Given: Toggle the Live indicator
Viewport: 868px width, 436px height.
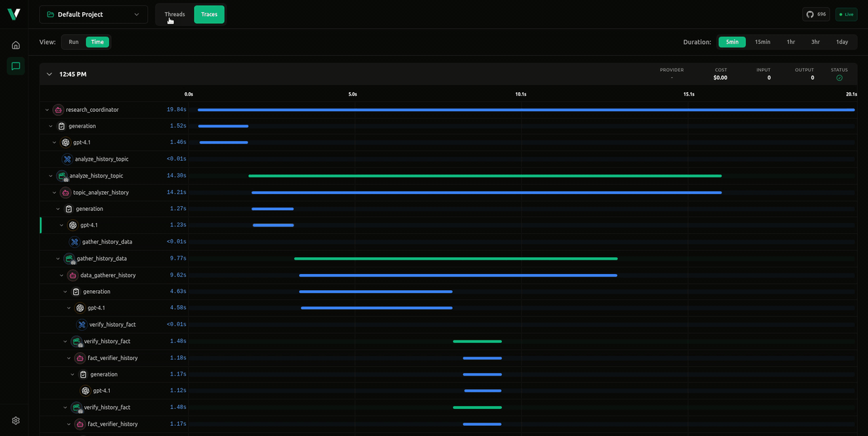Looking at the screenshot, I should (846, 14).
